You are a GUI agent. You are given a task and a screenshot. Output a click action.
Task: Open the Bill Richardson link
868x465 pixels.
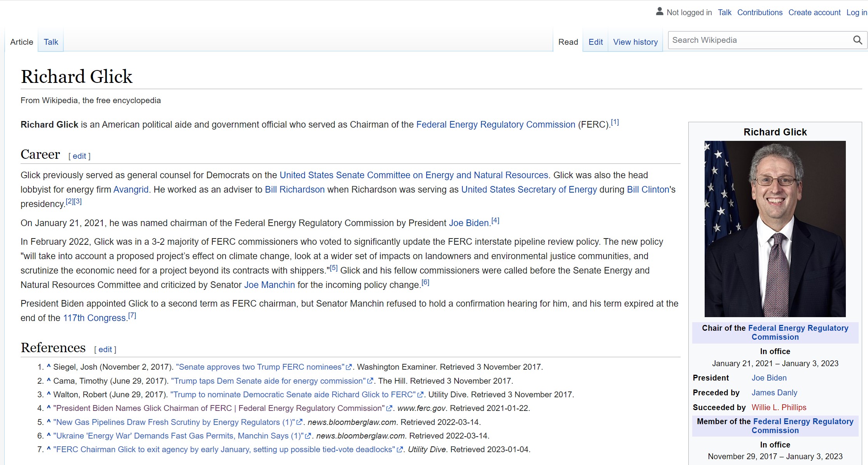tap(295, 190)
